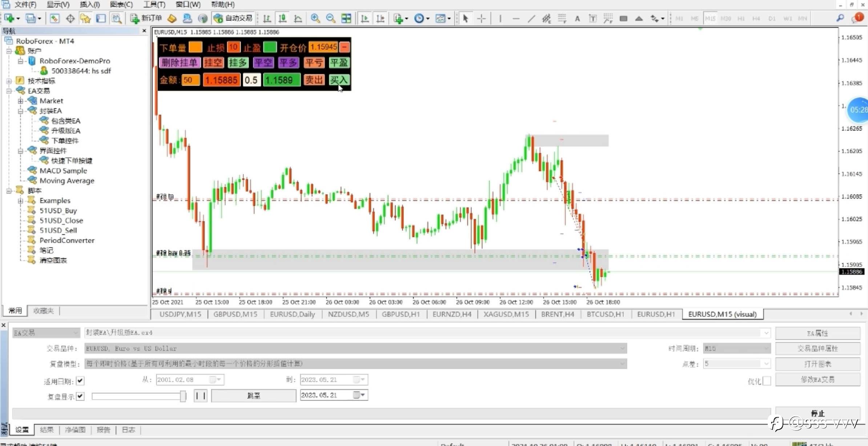This screenshot has width=868, height=446.
Task: Expand the 技术指标 tree node
Action: coord(9,81)
